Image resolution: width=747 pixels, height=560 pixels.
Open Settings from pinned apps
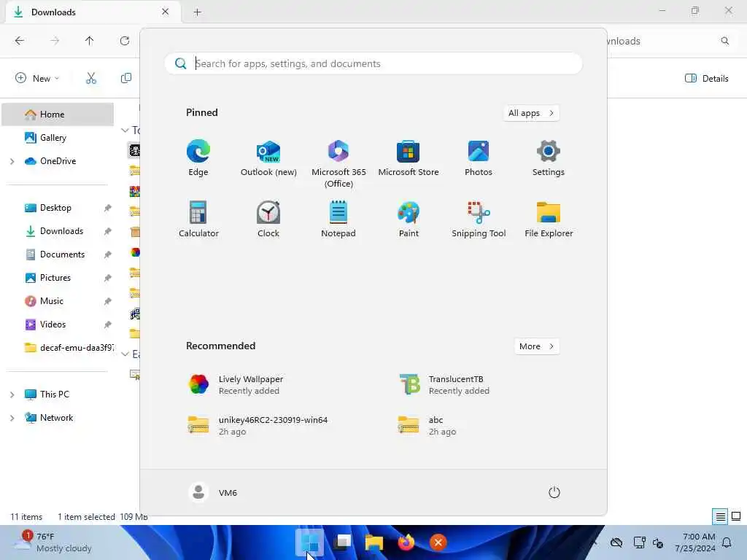tap(549, 158)
